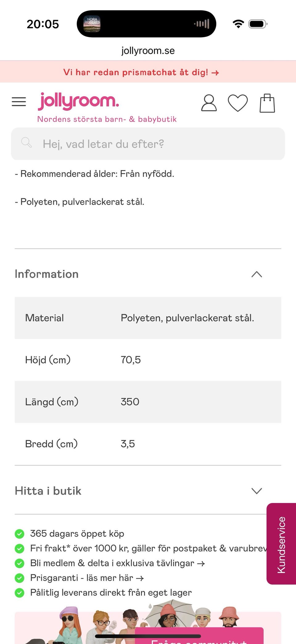Open the Kundservice side tab
Viewport: 296px width, 644px height.
pyautogui.click(x=281, y=544)
